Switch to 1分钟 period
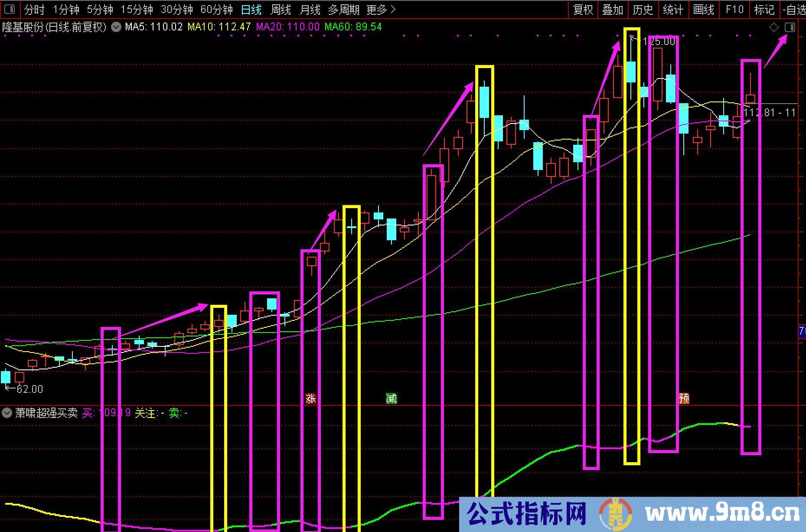 pos(66,10)
